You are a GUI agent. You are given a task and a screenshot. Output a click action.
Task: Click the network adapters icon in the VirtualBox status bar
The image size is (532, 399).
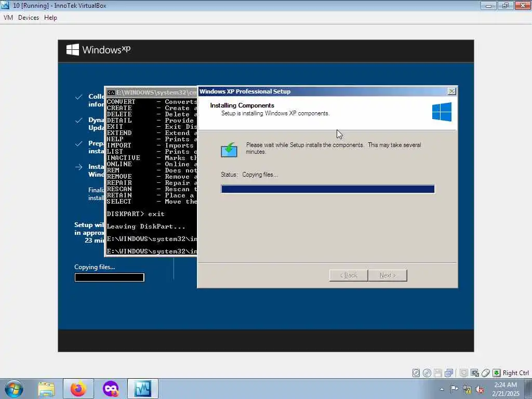pyautogui.click(x=449, y=373)
